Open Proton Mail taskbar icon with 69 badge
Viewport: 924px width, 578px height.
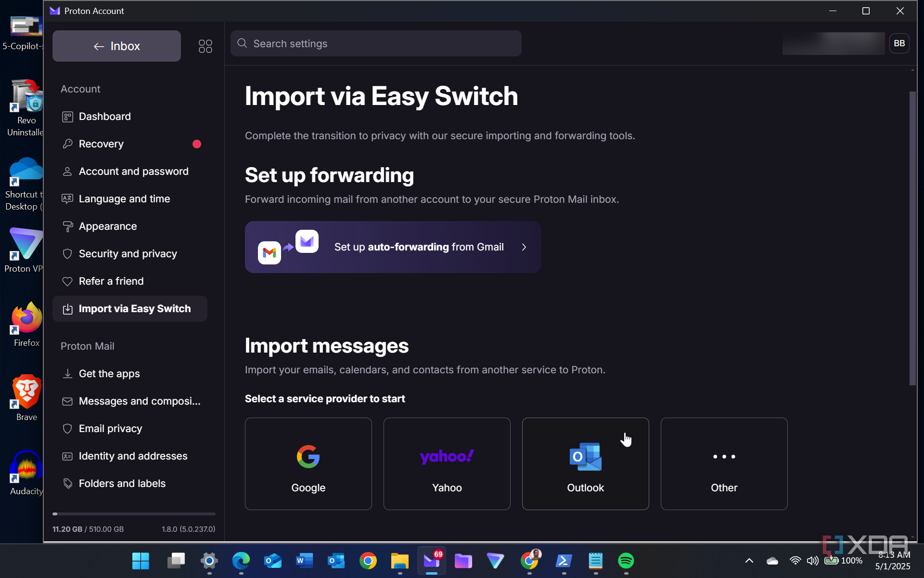pyautogui.click(x=432, y=561)
